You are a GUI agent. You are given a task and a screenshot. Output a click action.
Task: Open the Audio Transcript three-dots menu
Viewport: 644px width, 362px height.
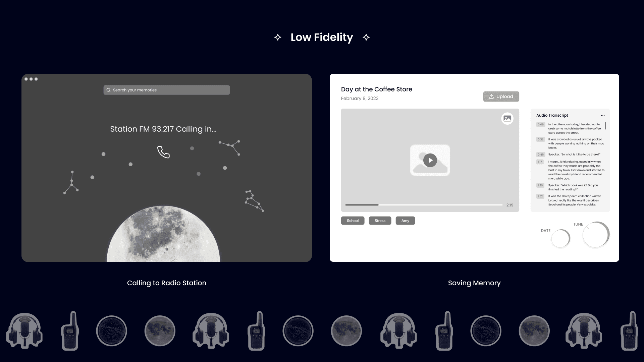pos(603,115)
